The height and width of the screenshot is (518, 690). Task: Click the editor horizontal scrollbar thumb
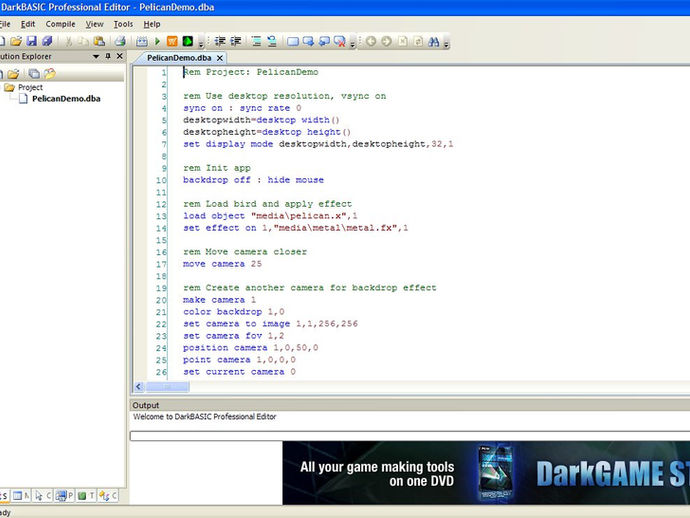click(x=167, y=387)
